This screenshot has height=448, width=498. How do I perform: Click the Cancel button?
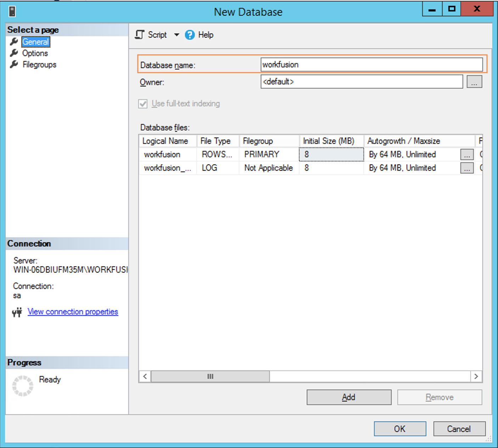pos(459,429)
